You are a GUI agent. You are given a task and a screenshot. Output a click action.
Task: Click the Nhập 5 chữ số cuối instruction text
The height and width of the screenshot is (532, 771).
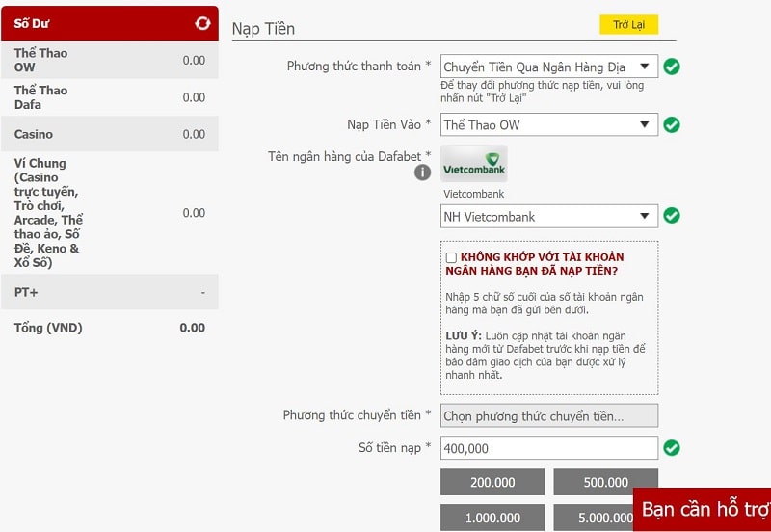click(545, 304)
